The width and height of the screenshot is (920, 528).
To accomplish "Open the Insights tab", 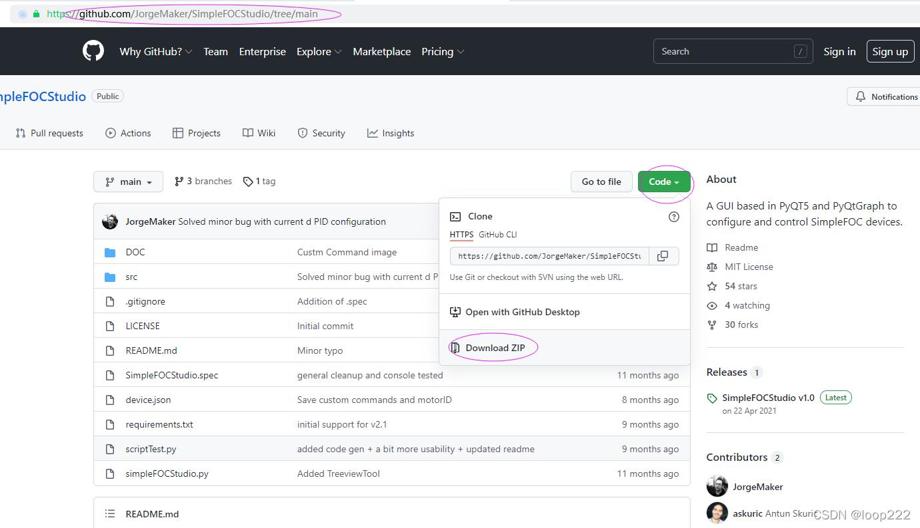I will [390, 133].
